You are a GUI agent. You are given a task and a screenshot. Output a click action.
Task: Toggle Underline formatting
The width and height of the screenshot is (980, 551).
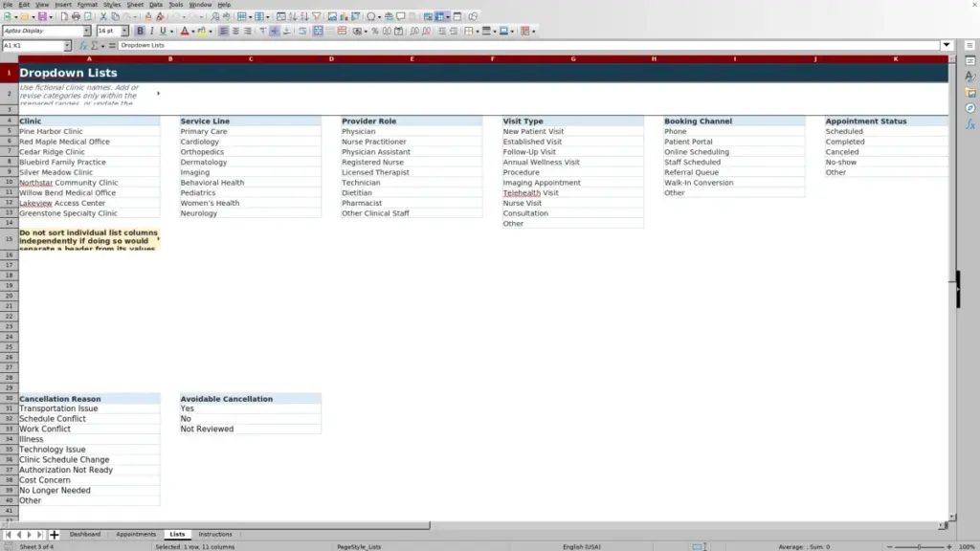point(163,32)
